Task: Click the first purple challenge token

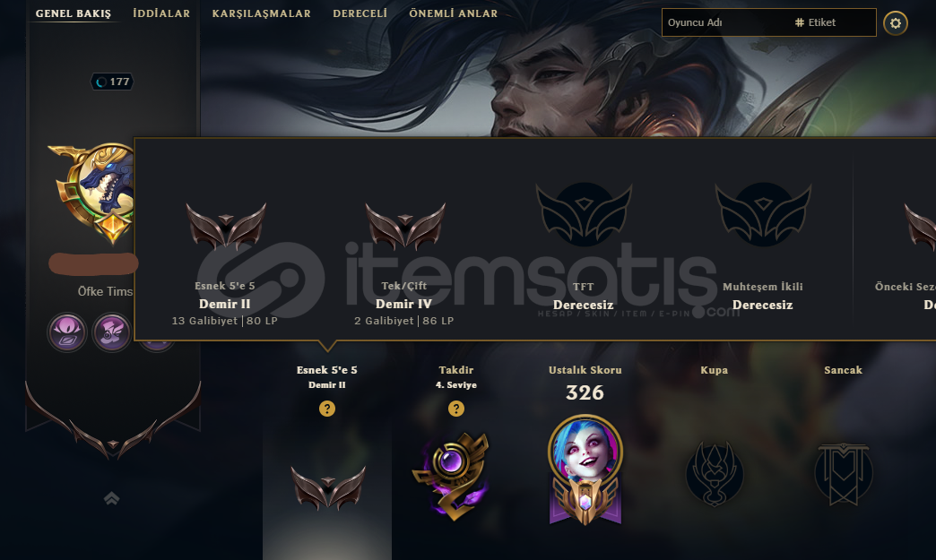Action: coord(67,332)
